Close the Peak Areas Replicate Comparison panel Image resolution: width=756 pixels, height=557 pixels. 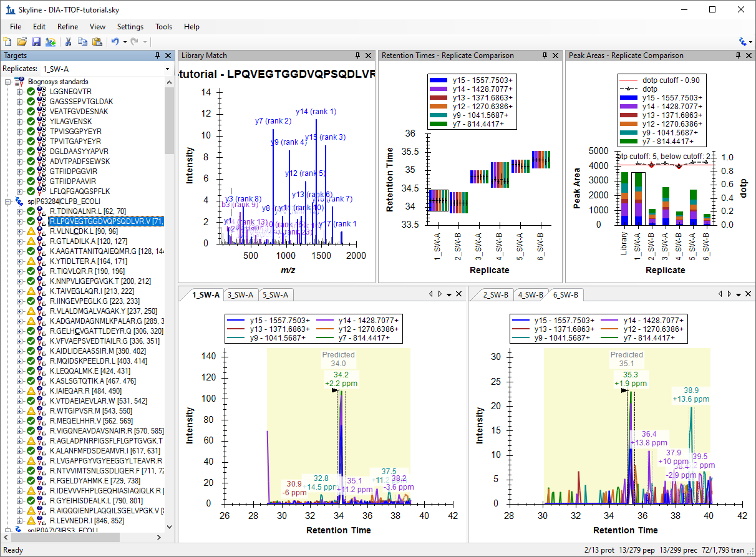coord(749,56)
